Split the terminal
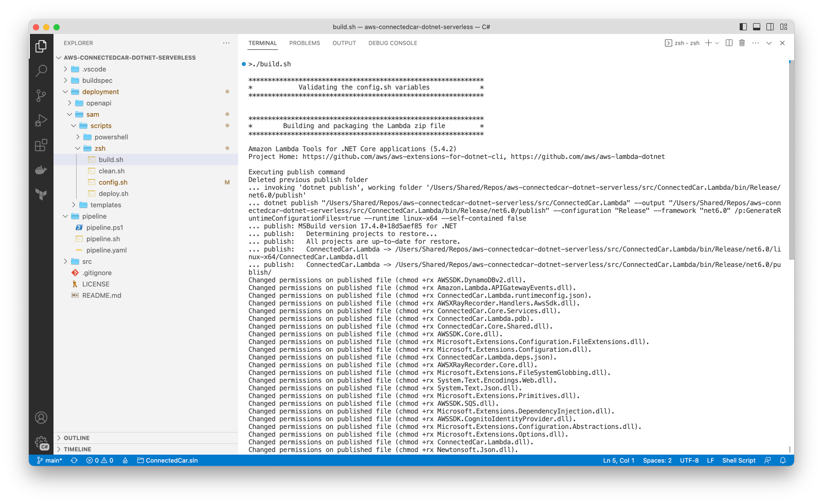 pyautogui.click(x=729, y=43)
